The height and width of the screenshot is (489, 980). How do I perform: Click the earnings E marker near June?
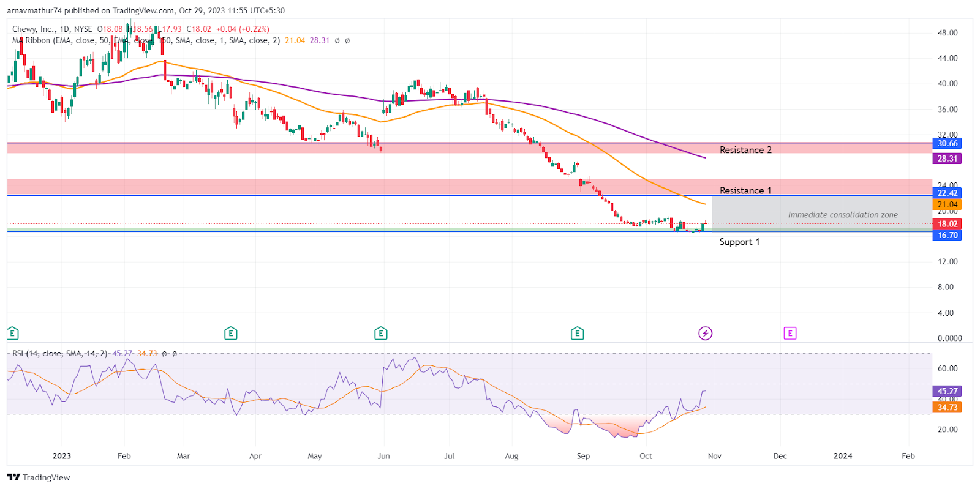[381, 334]
